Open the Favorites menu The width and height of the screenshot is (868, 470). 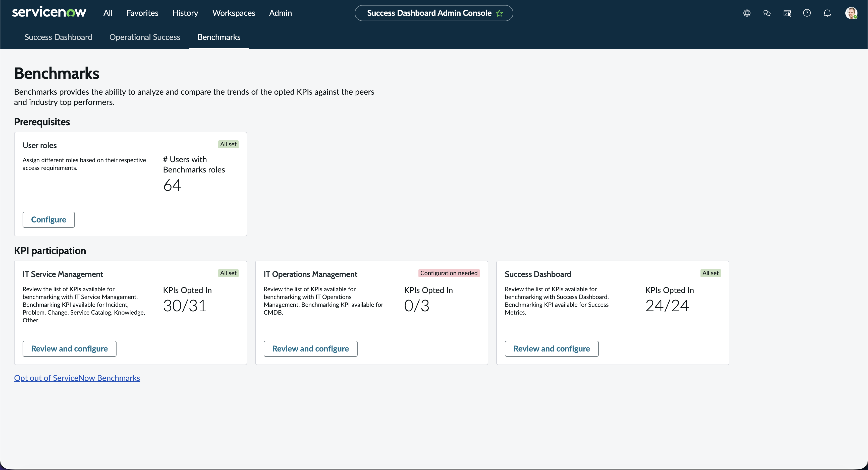click(142, 13)
